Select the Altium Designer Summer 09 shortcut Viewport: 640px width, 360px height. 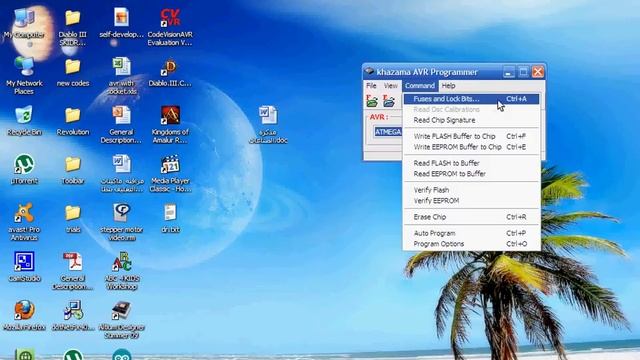[x=121, y=320]
